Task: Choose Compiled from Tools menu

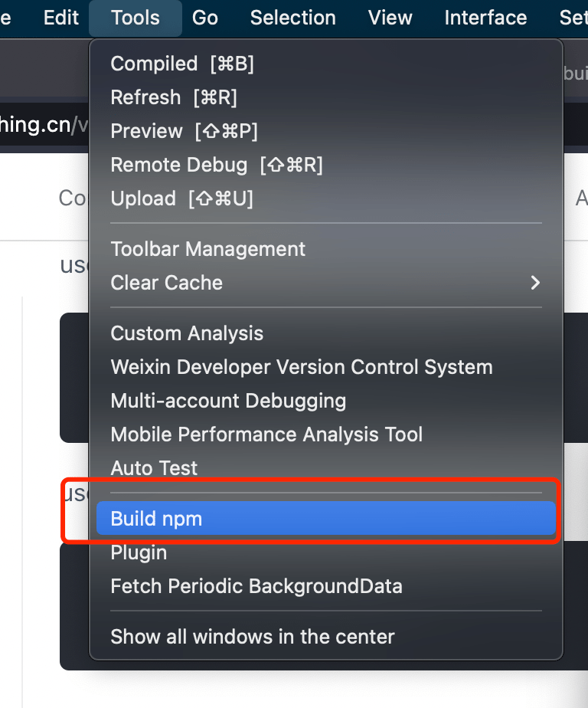Action: [181, 64]
